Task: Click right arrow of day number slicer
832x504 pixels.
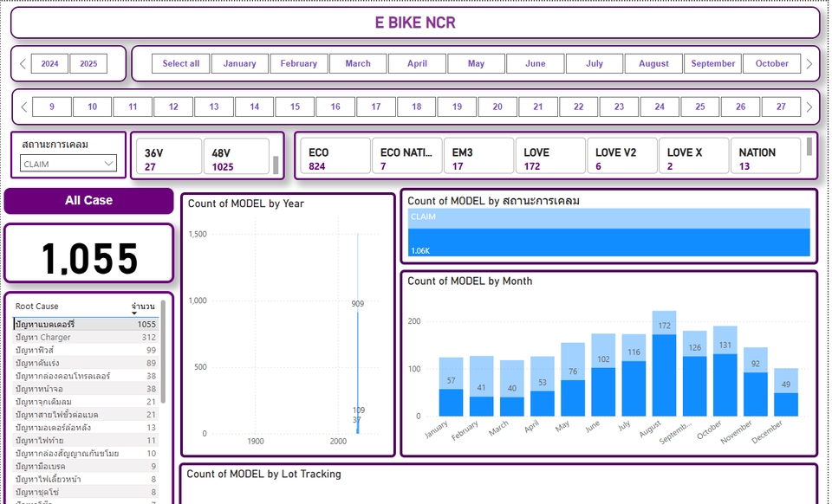Action: point(809,107)
